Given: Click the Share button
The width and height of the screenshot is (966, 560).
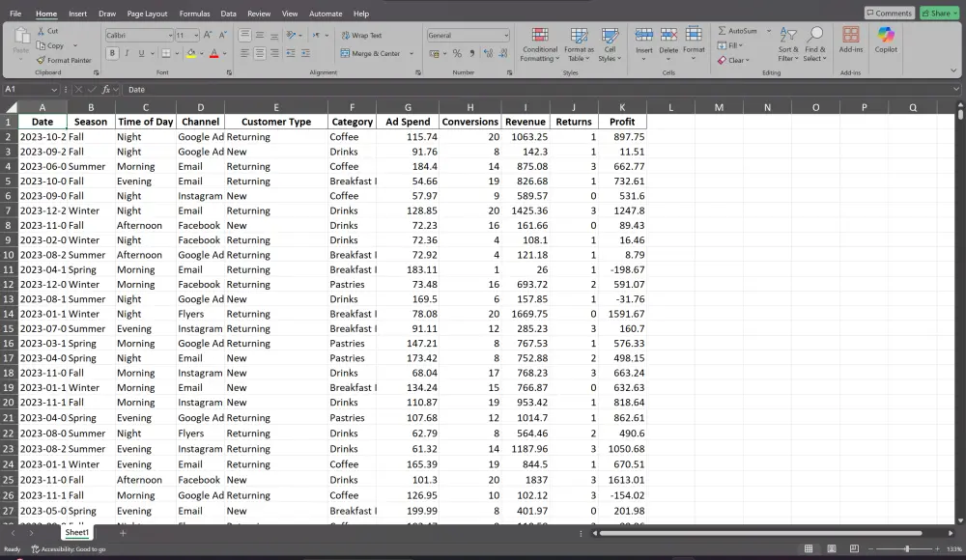Looking at the screenshot, I should coord(940,13).
